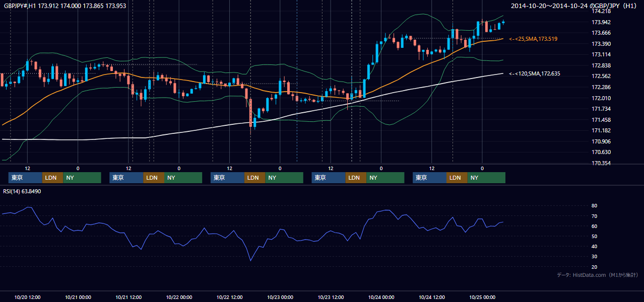The image size is (644, 302).
Task: Click price axis value 170.354
Action: 601,163
